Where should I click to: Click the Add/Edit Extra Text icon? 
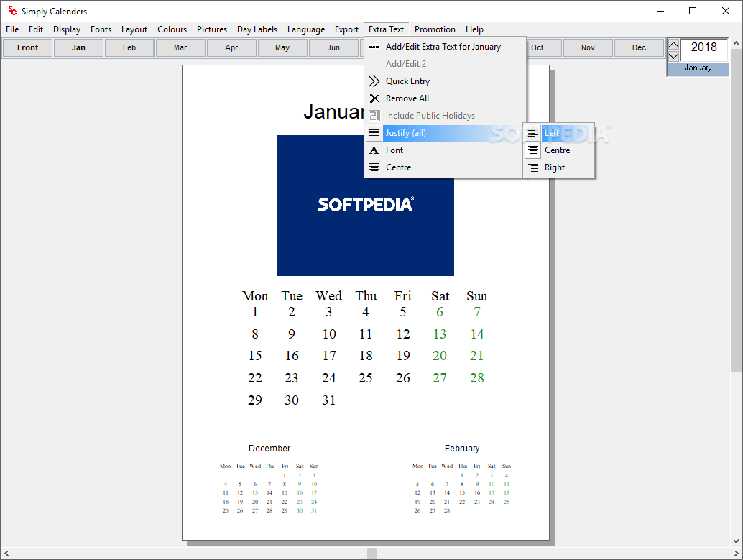pos(374,47)
